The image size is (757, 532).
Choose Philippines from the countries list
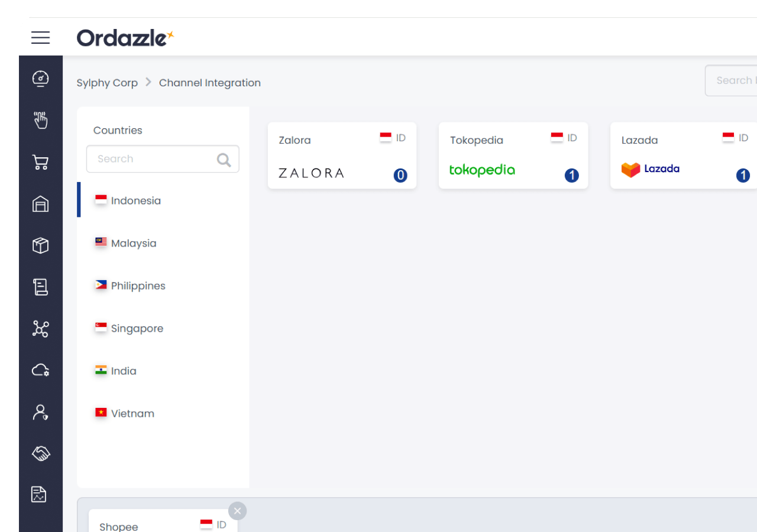(x=138, y=286)
